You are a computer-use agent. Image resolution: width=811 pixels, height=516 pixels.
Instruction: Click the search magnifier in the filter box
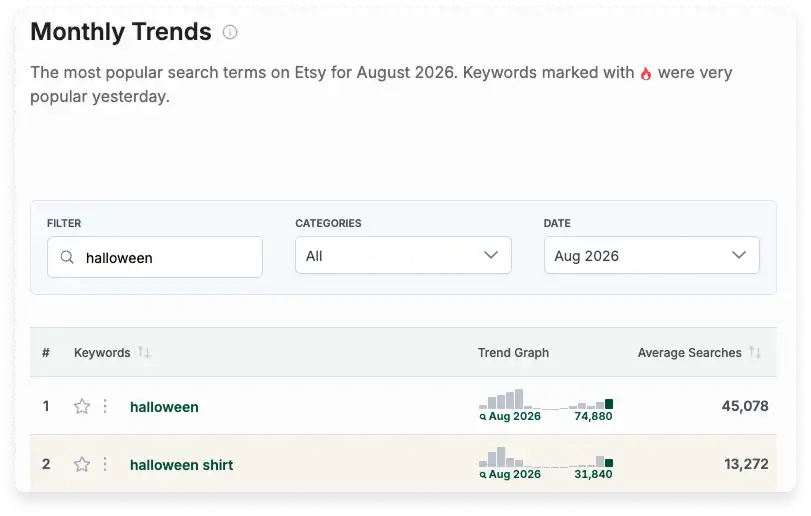67,257
